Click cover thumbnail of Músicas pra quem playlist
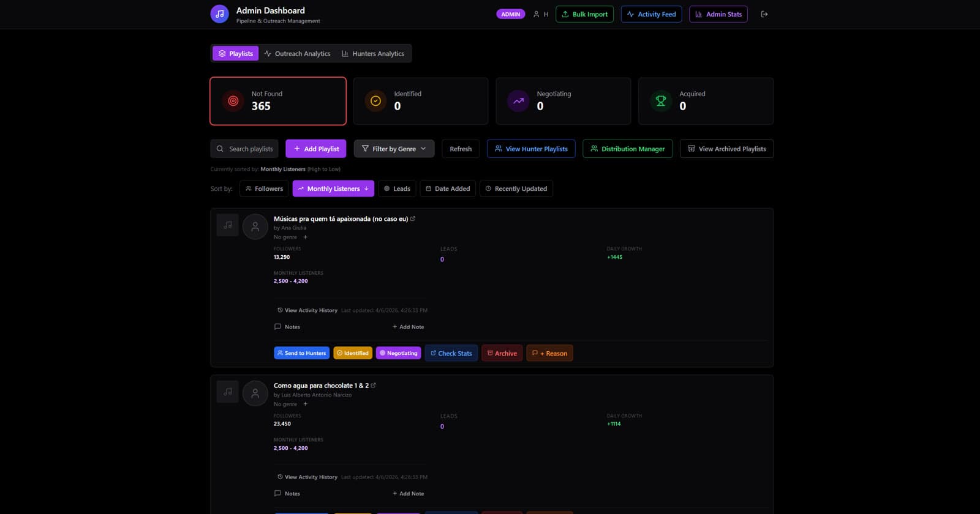980x514 pixels. pyautogui.click(x=227, y=225)
